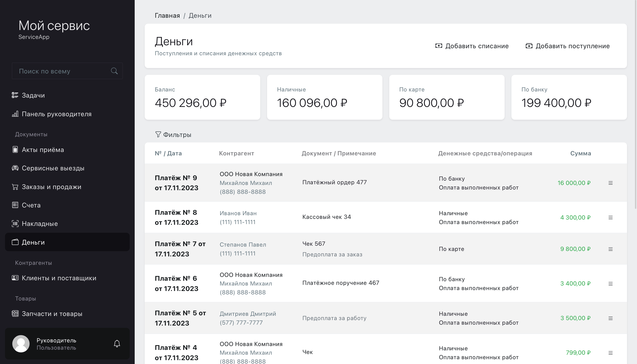
Task: Click Добавить поступление button
Action: tap(568, 46)
